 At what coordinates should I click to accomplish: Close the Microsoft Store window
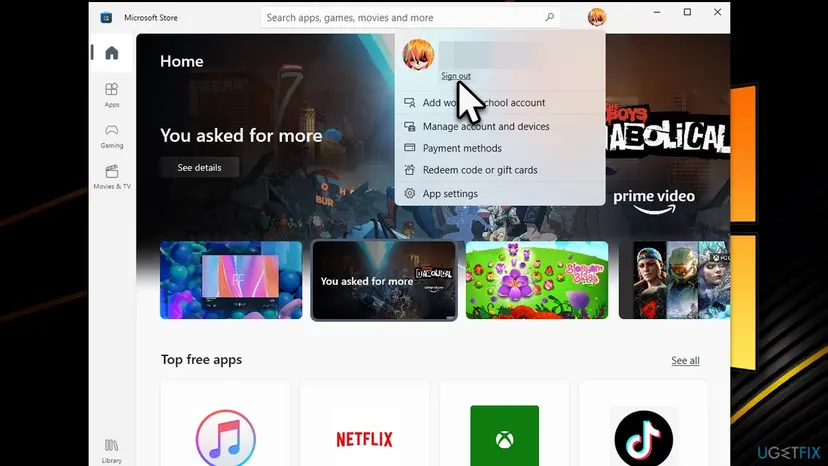point(717,12)
